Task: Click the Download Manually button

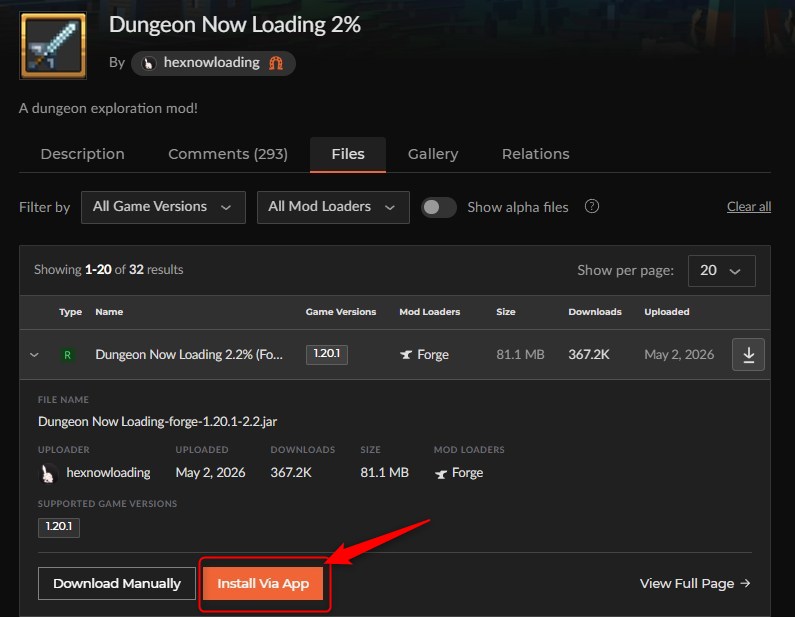Action: point(117,584)
